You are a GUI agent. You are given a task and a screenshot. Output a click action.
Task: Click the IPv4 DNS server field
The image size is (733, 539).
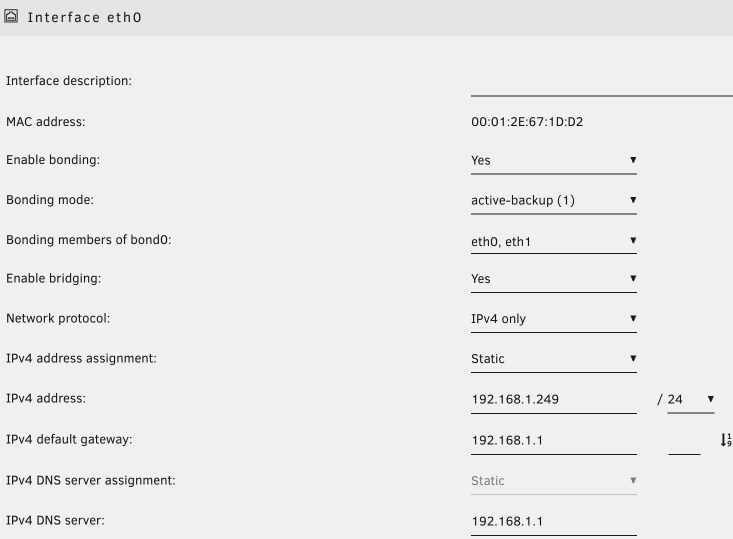pos(553,521)
